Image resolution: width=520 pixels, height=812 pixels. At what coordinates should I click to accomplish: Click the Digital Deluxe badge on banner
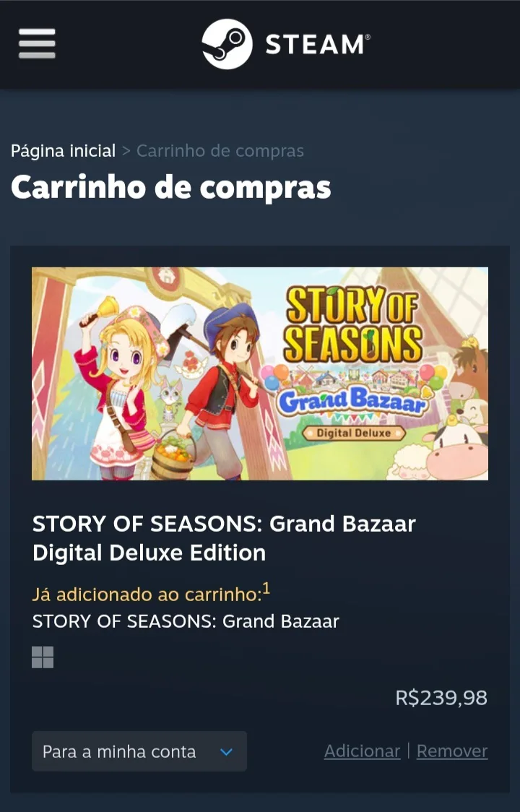coord(354,433)
